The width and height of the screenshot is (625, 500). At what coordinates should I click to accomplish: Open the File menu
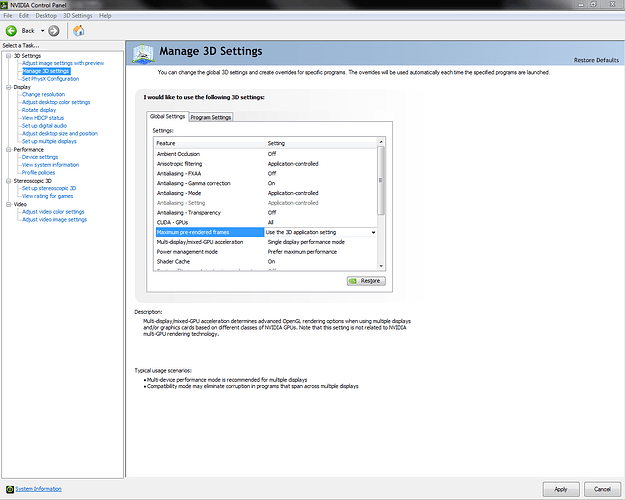(8, 16)
